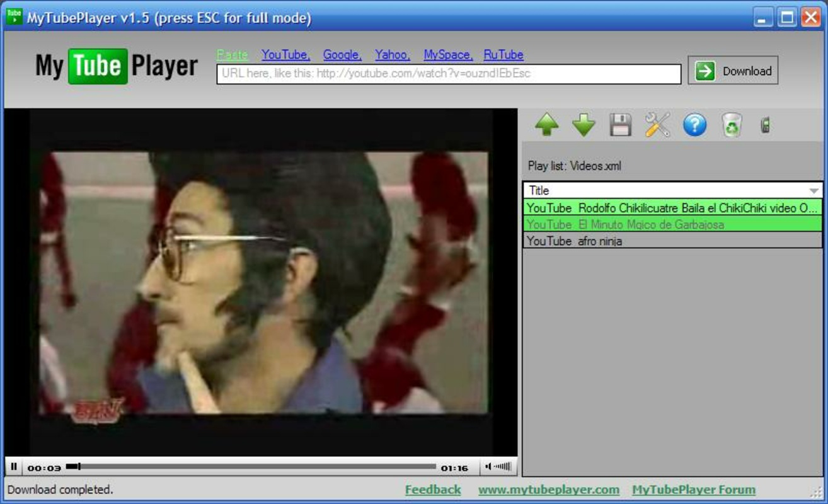This screenshot has height=504, width=828.
Task: Open the RuTube site link
Action: 503,55
